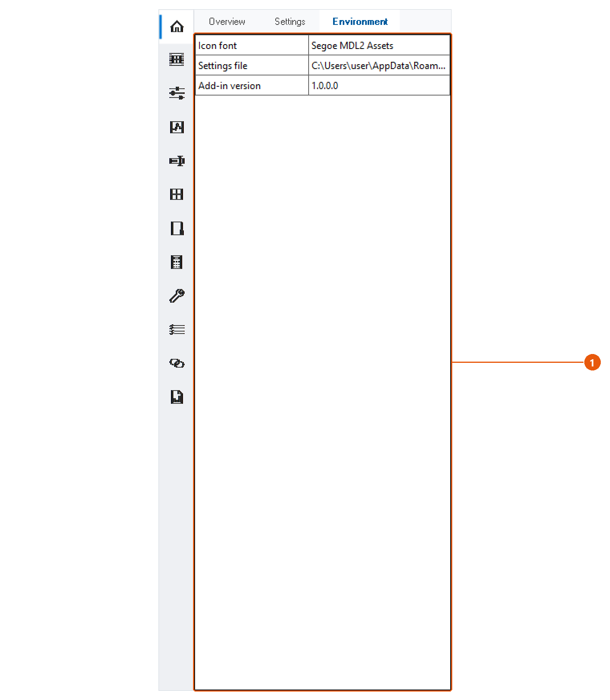Click the bolt-shaped sidebar icon below the chart
The width and height of the screenshot is (610, 700).
[177, 161]
